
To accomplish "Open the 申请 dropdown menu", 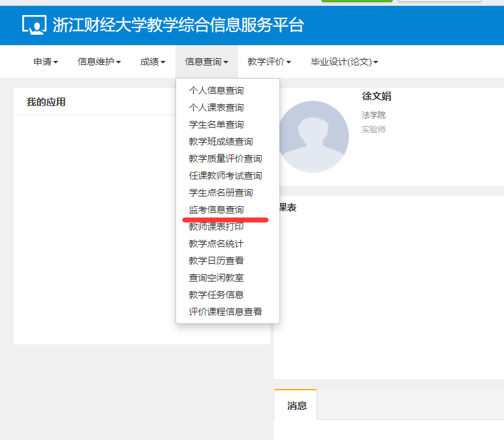I will [x=45, y=62].
